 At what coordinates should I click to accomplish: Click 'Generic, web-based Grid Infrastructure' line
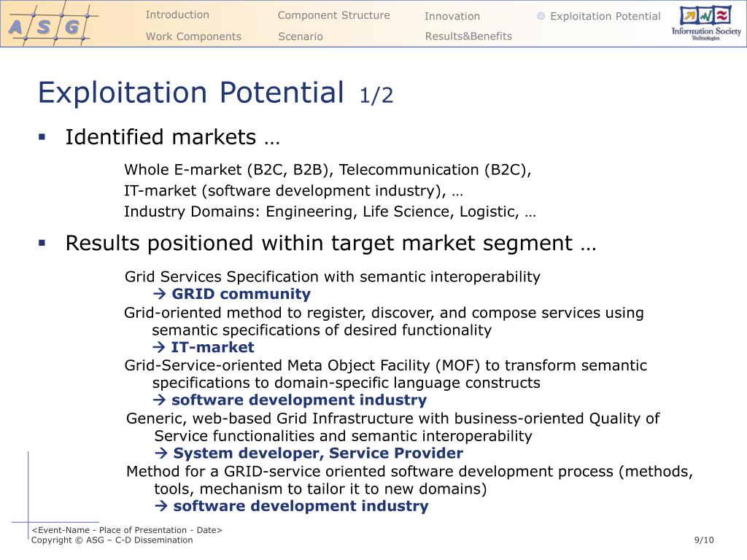tap(393, 419)
